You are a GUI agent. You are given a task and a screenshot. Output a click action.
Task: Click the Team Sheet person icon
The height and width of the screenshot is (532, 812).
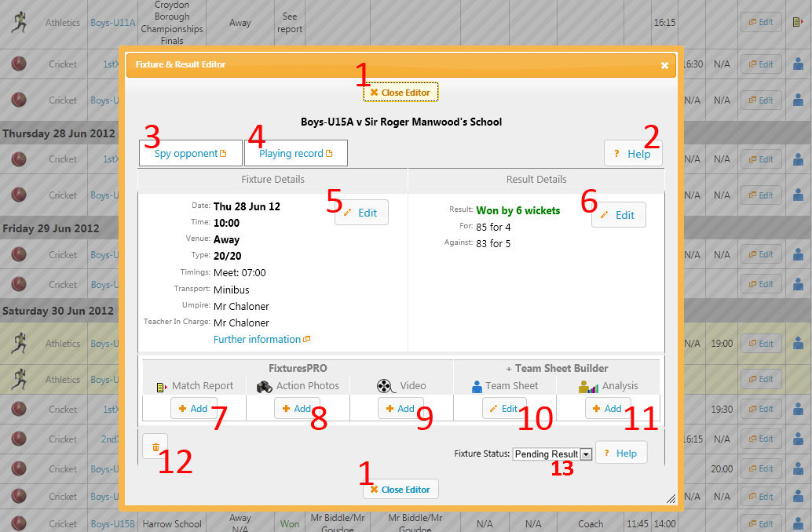pos(477,387)
